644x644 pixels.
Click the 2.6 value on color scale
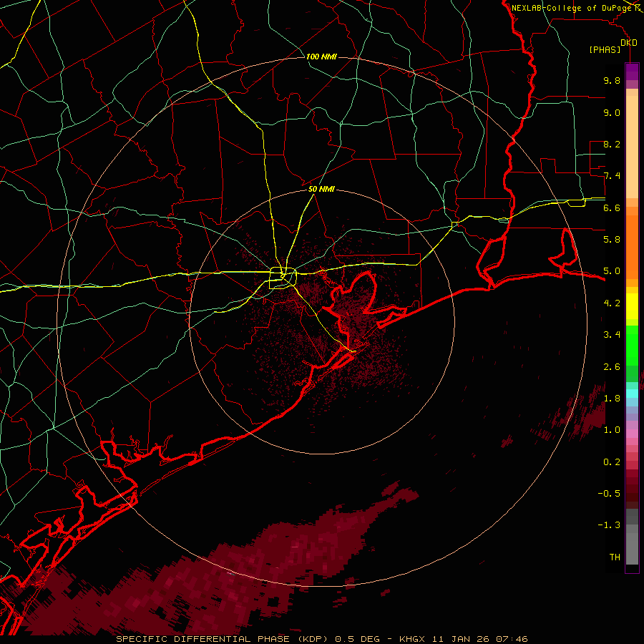[612, 367]
